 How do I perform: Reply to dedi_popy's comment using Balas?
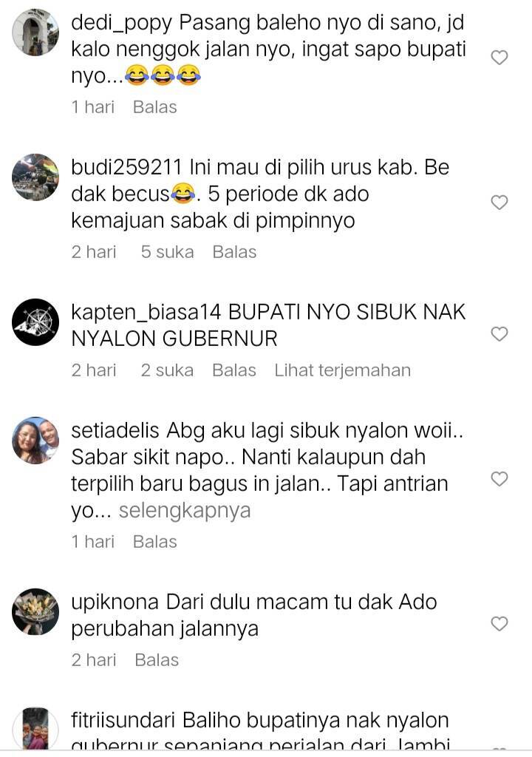155,107
